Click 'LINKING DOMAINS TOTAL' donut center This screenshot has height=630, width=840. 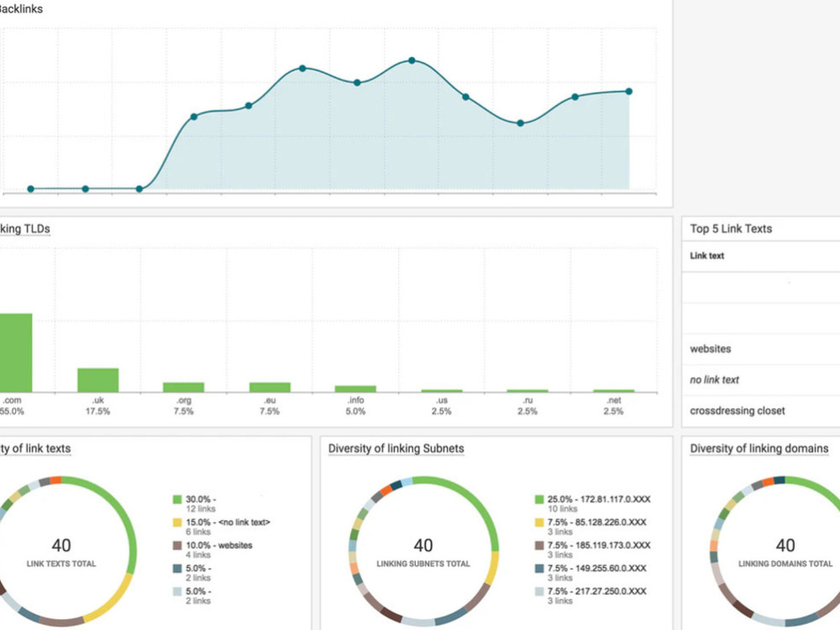tap(785, 564)
